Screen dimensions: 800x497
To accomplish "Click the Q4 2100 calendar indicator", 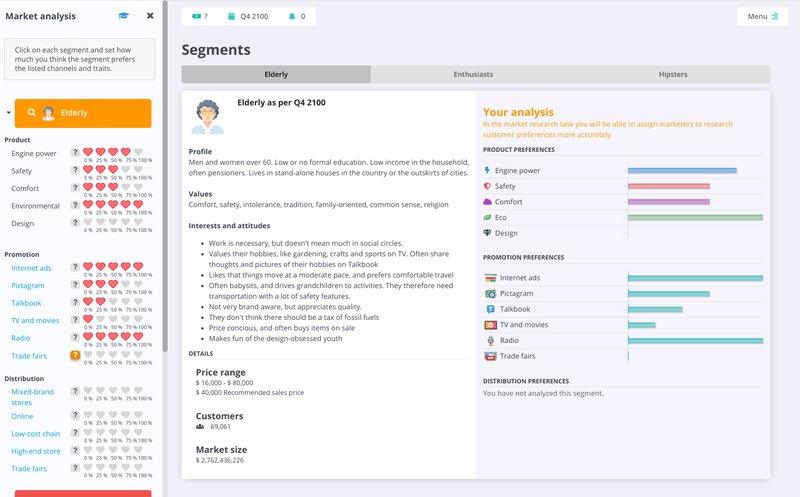I will tap(247, 16).
